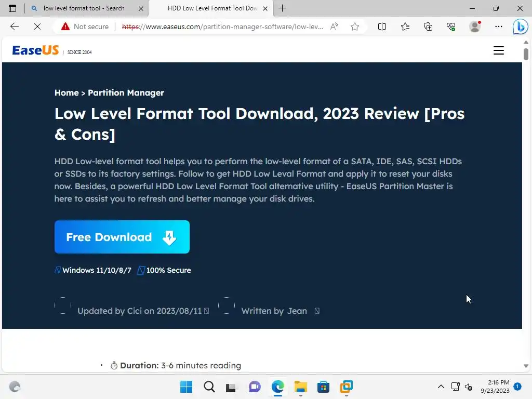This screenshot has width=532, height=399.
Task: Open the VMware taskbar app icon
Action: click(x=347, y=387)
